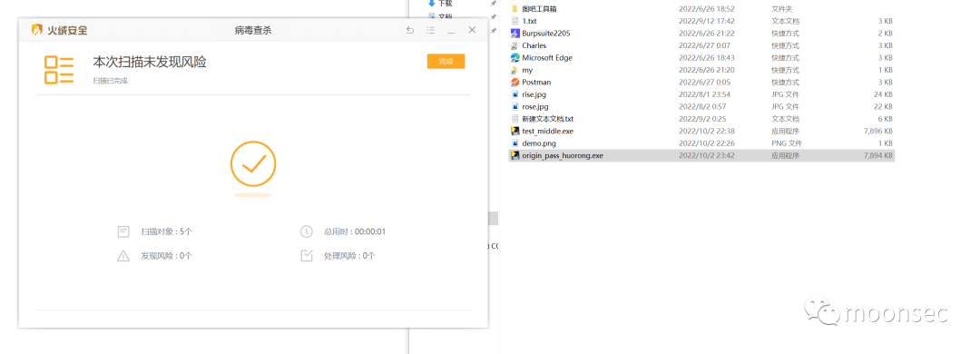Click the orange scan checklist icon
Image resolution: width=980 pixels, height=354 pixels.
tap(59, 69)
